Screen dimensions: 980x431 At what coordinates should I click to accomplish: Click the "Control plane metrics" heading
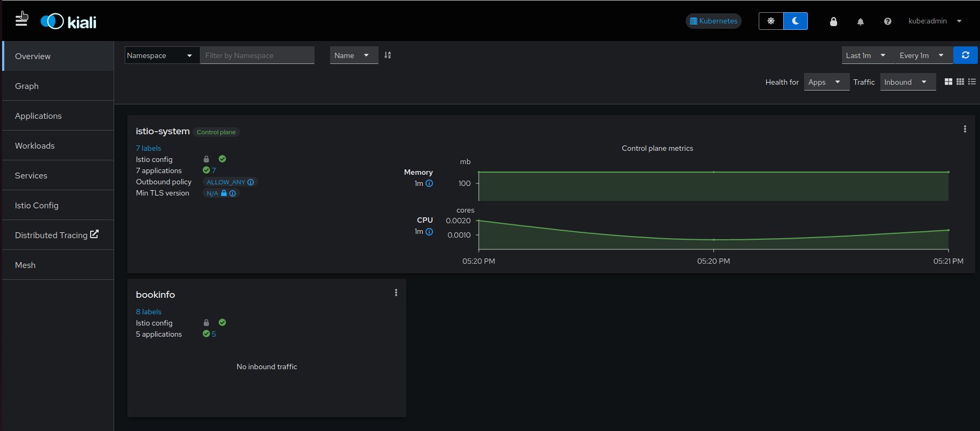click(x=657, y=148)
